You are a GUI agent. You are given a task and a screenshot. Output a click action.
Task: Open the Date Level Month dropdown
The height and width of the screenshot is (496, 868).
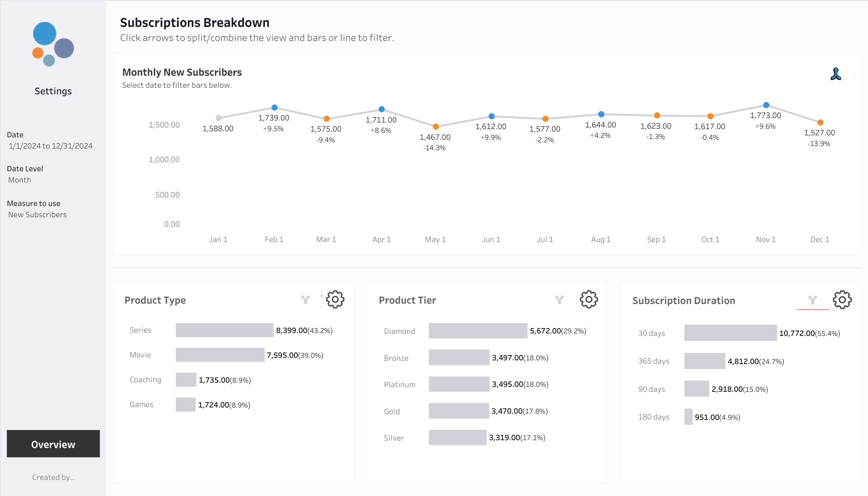click(20, 180)
